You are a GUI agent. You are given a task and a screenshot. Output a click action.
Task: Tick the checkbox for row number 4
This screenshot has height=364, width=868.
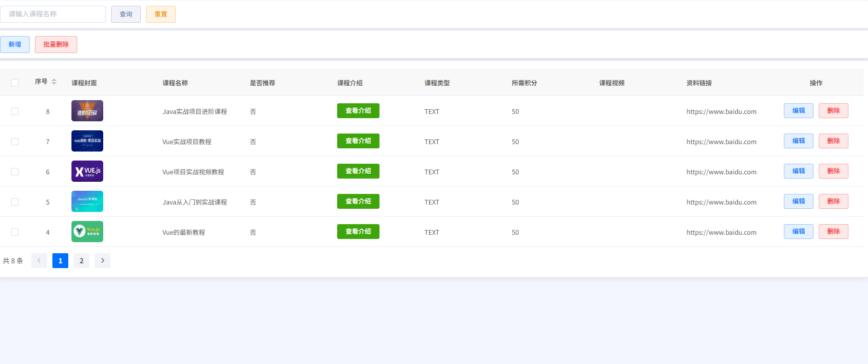[x=15, y=232]
